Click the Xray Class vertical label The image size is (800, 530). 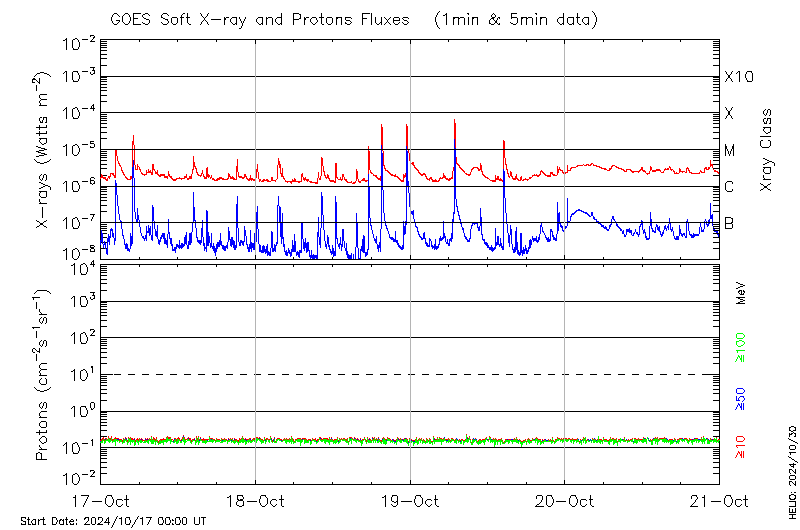[766, 150]
